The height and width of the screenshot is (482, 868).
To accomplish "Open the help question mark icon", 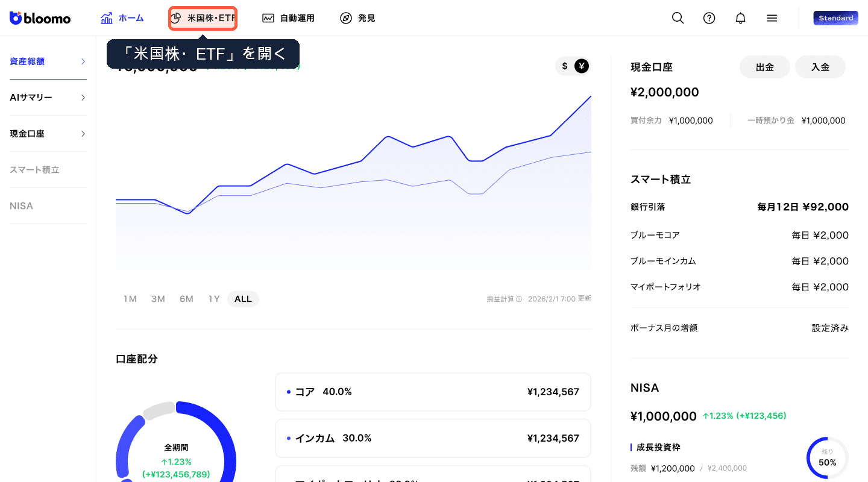I will [709, 18].
